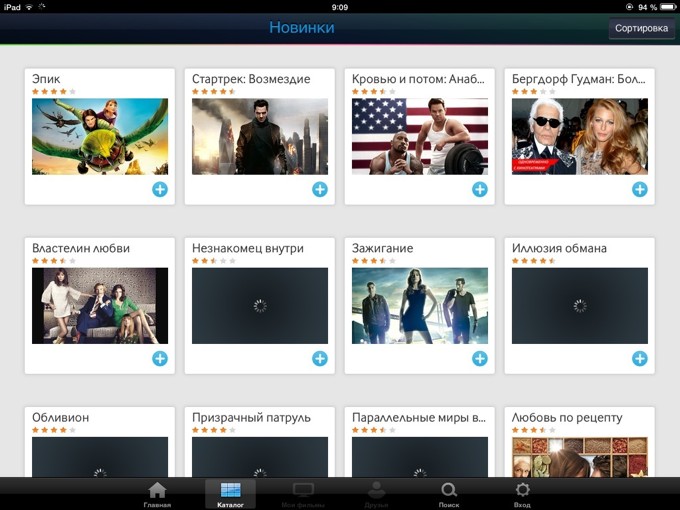Tap the Любовь по рецепту title
The image size is (680, 510).
(x=567, y=417)
